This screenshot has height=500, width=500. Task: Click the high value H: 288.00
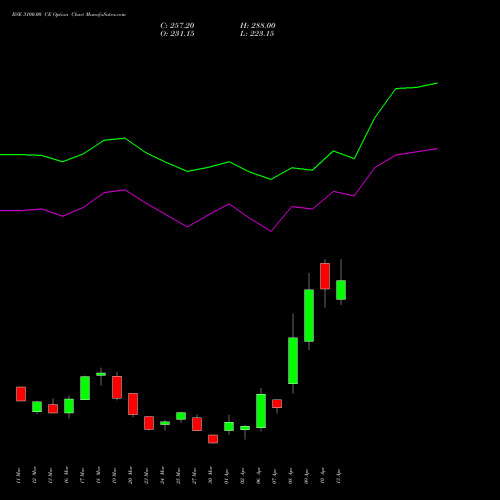pos(258,26)
